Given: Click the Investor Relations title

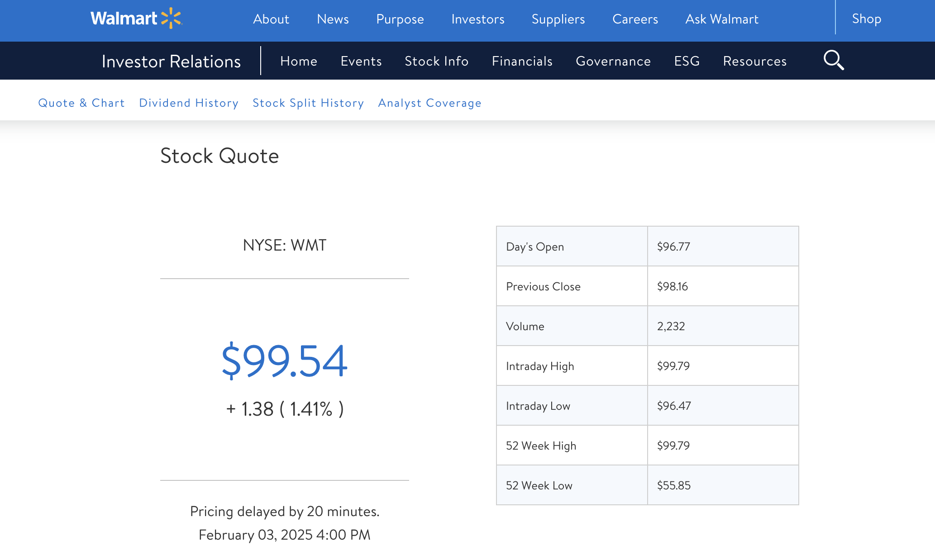Looking at the screenshot, I should click(171, 62).
